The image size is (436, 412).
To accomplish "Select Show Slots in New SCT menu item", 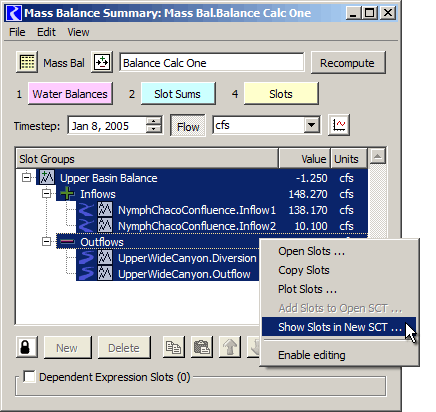I will tap(339, 327).
